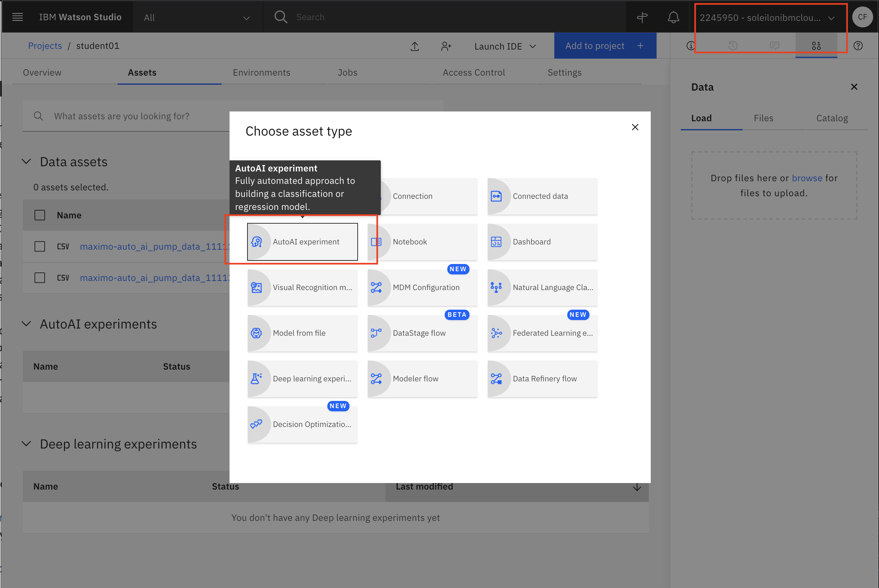Choose the Natural Language Classifier asset

(542, 287)
